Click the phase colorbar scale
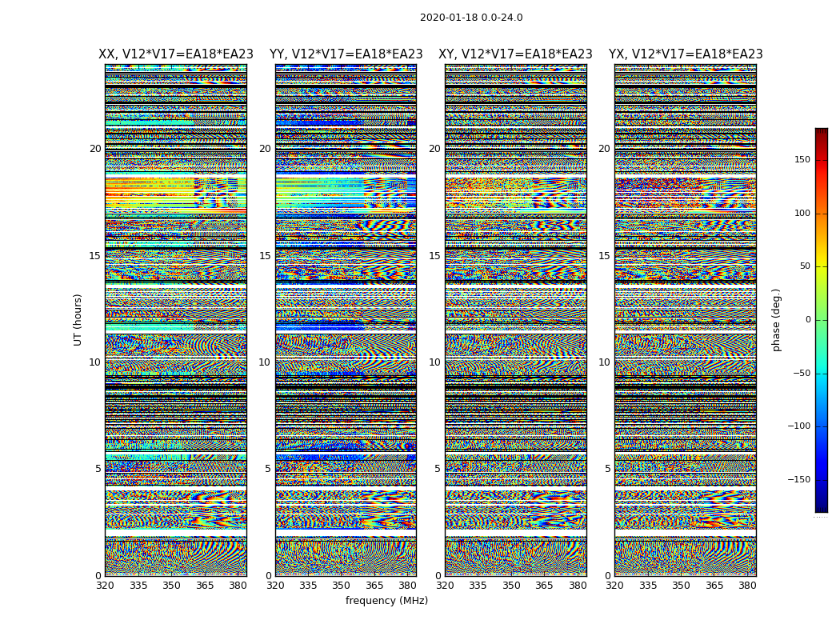 (x=822, y=320)
